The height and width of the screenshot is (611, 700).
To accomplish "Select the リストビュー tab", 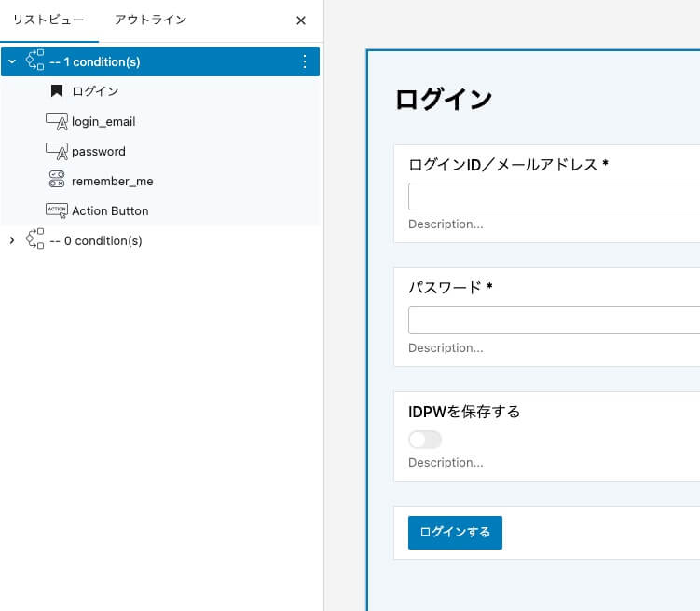I will [x=48, y=20].
